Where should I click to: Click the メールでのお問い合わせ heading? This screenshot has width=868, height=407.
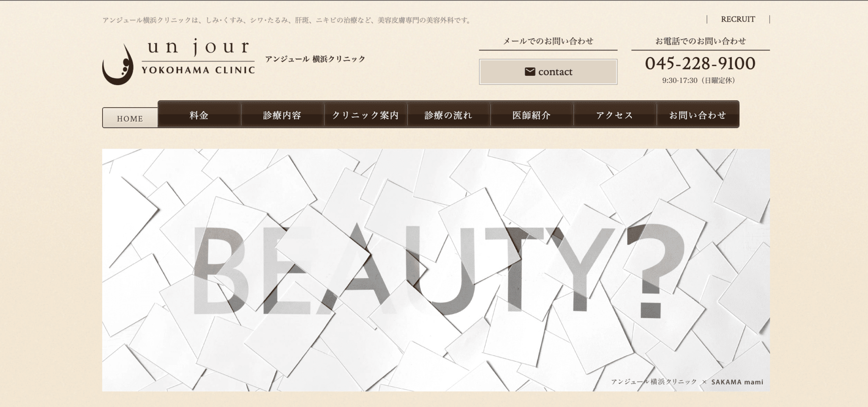coord(548,41)
